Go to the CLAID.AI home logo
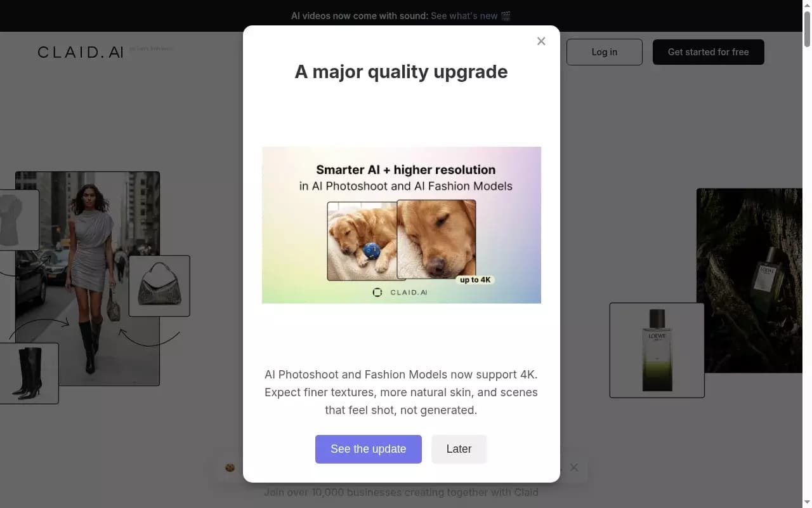 click(81, 52)
